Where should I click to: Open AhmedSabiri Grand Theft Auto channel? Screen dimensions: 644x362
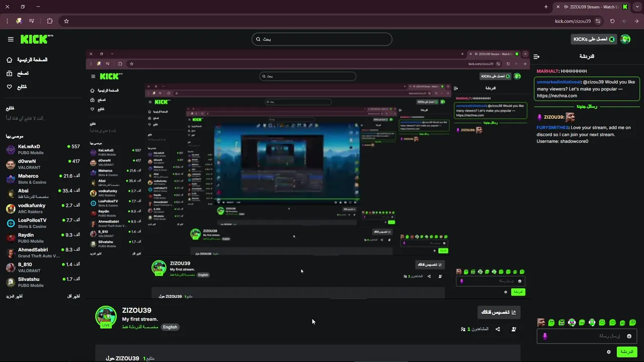(x=43, y=252)
